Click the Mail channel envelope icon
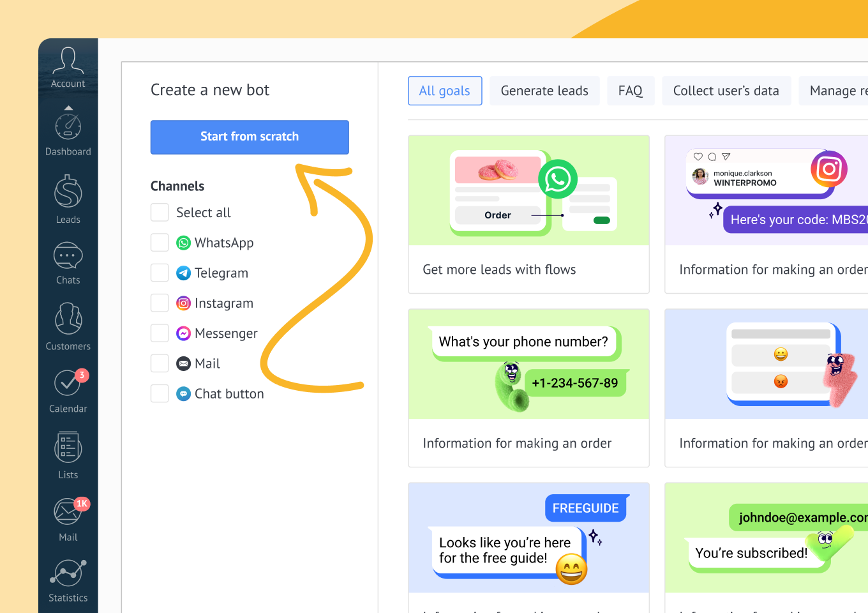Screen dimensions: 868x613 point(183,363)
